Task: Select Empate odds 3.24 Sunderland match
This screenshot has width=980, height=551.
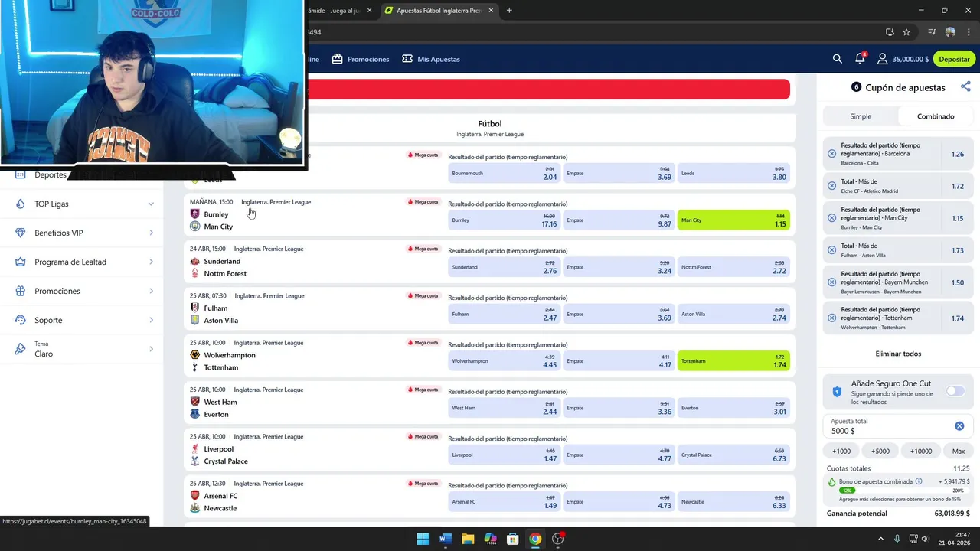Action: (619, 267)
